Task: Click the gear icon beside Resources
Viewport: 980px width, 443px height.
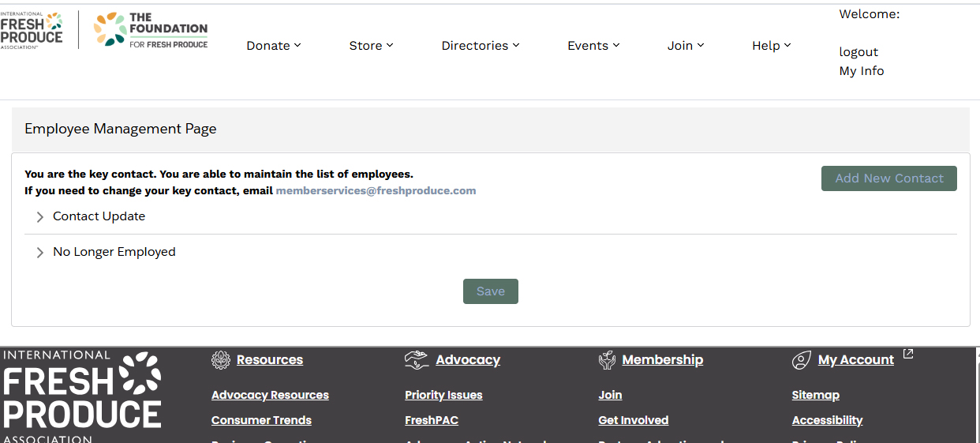Action: 221,360
